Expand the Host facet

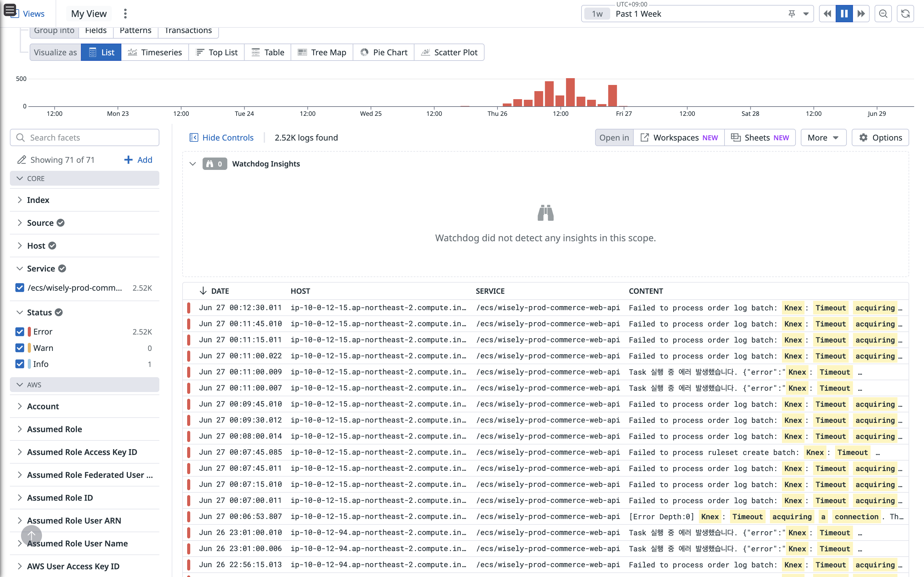36,246
